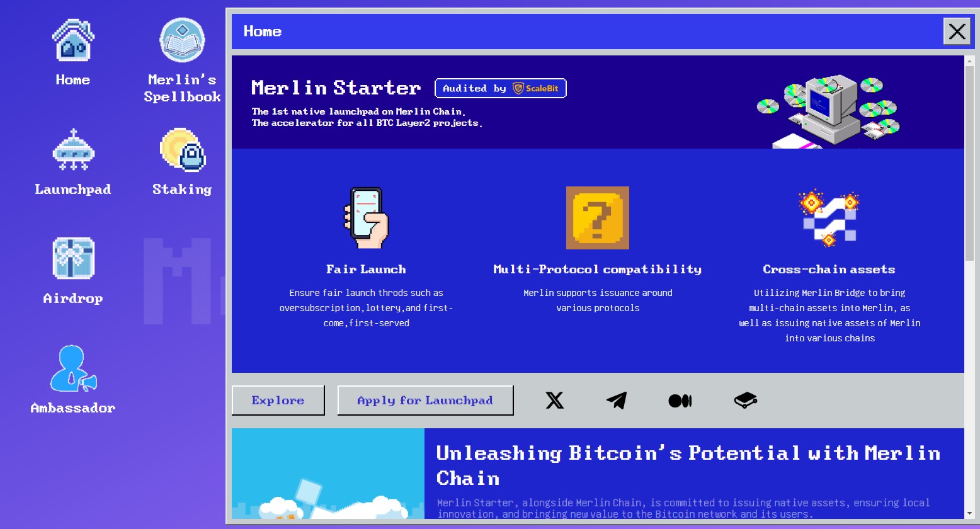Click the Audited by ScaleBit badge
This screenshot has width=980, height=529.
[x=501, y=88]
